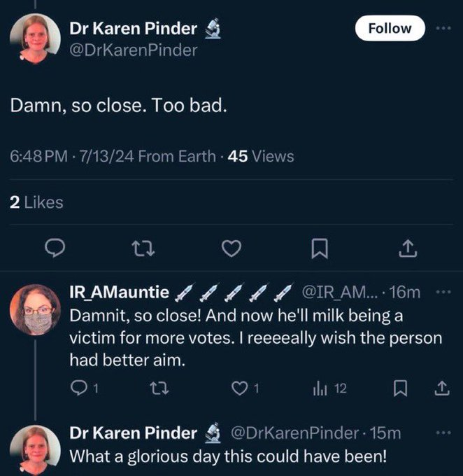Open more options for main tweet
Image resolution: width=463 pixels, height=476 pixels.
pos(442,29)
